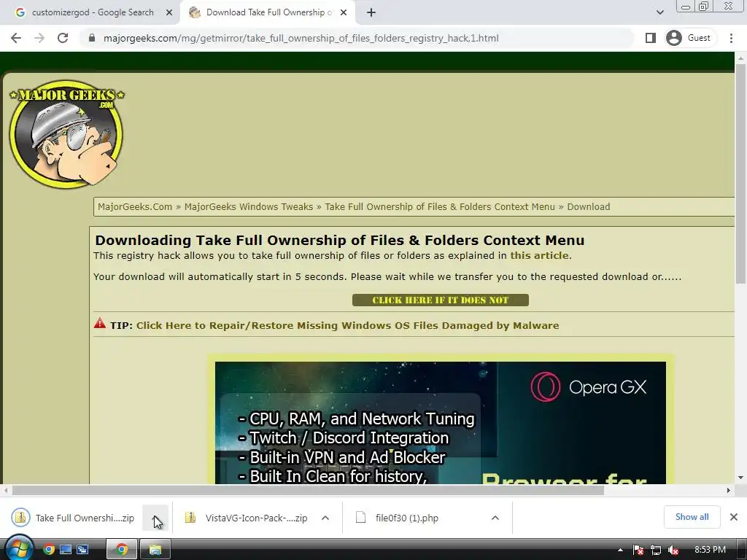
Task: Click network status tray icon
Action: pos(656,550)
